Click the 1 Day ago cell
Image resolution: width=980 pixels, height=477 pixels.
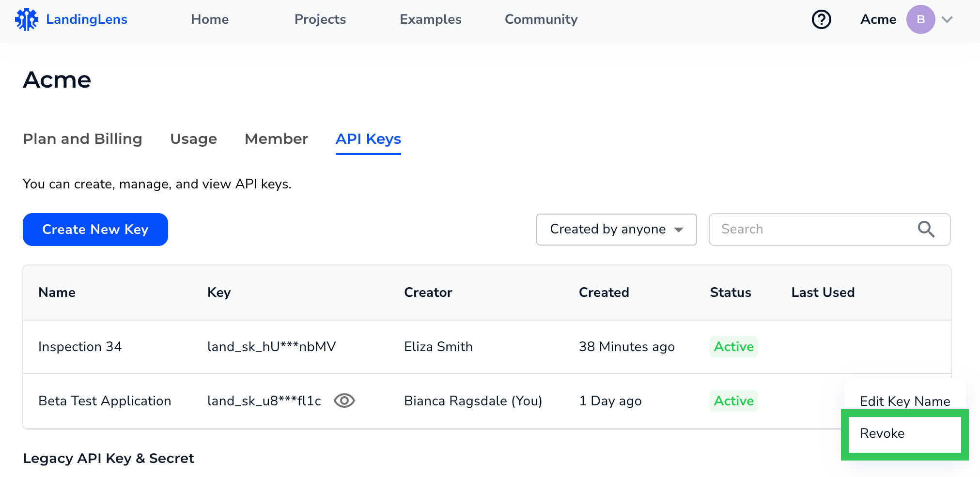pyautogui.click(x=610, y=401)
